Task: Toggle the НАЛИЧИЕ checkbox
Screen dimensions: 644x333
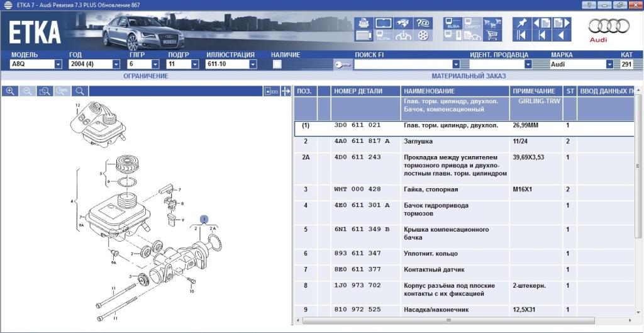Action: pos(277,64)
